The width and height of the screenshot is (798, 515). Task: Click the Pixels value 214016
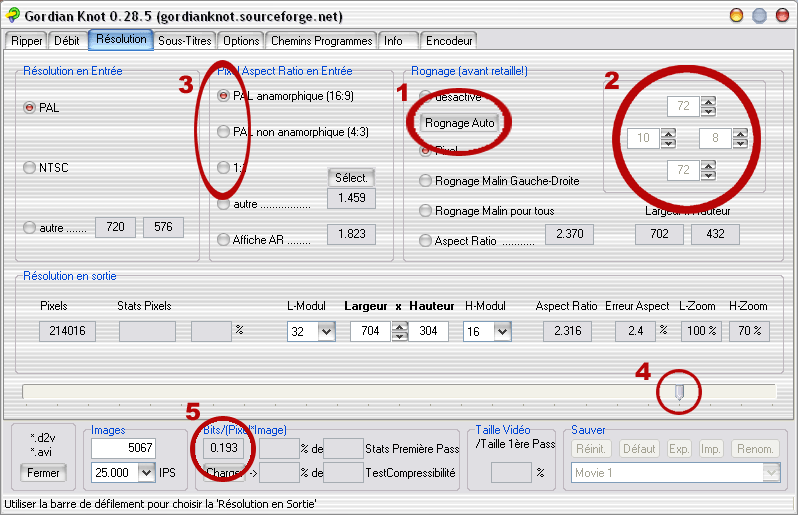pos(67,331)
